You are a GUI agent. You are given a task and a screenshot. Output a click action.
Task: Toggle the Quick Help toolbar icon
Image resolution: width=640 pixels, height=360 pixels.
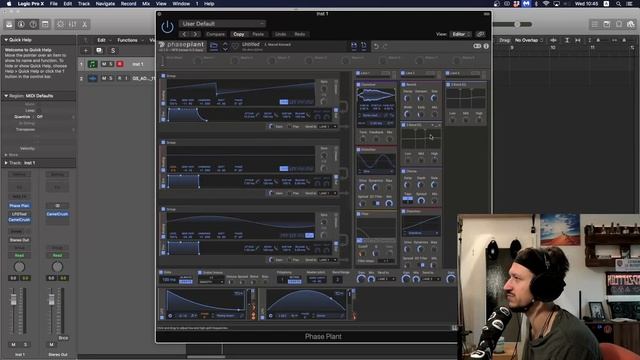(33, 24)
